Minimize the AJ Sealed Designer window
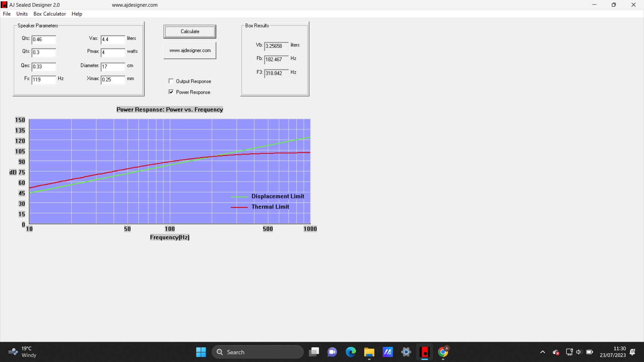The width and height of the screenshot is (644, 362). click(594, 5)
